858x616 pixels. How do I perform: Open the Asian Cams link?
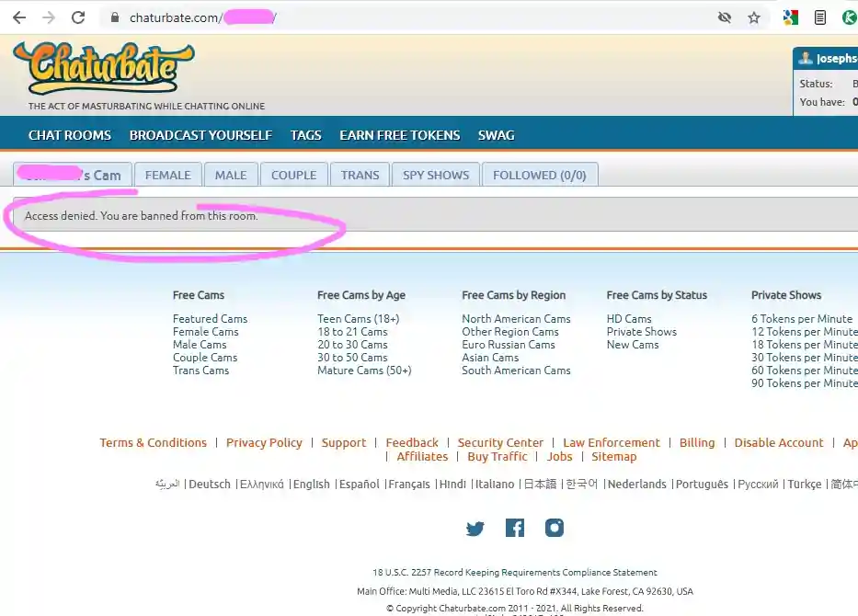tap(490, 358)
